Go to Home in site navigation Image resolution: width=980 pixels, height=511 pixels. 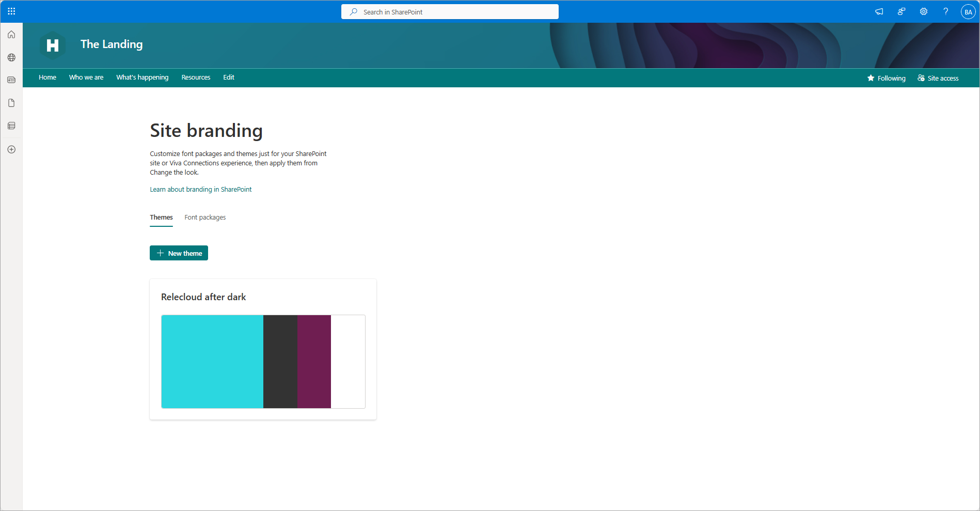48,78
